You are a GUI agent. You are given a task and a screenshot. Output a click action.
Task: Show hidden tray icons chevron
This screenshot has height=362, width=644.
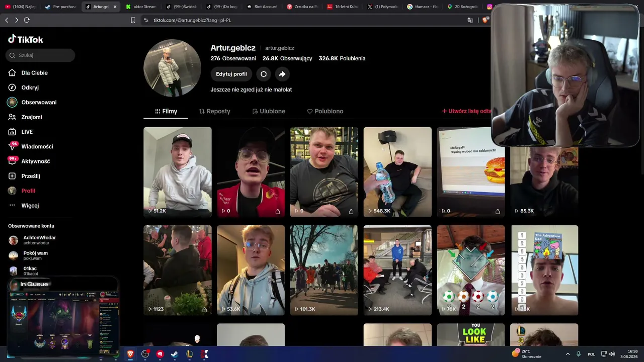pyautogui.click(x=568, y=354)
